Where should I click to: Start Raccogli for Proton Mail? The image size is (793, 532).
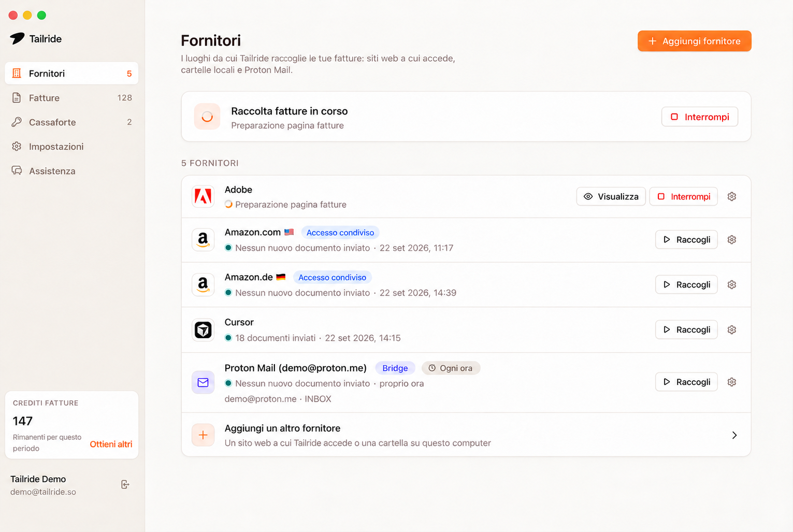point(686,382)
